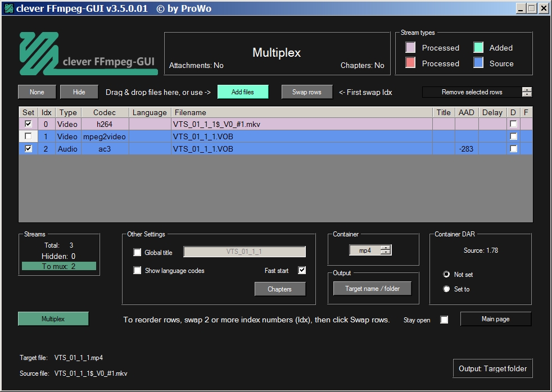Click the lilac Processed color swatch
This screenshot has width=552, height=392.
(x=410, y=48)
